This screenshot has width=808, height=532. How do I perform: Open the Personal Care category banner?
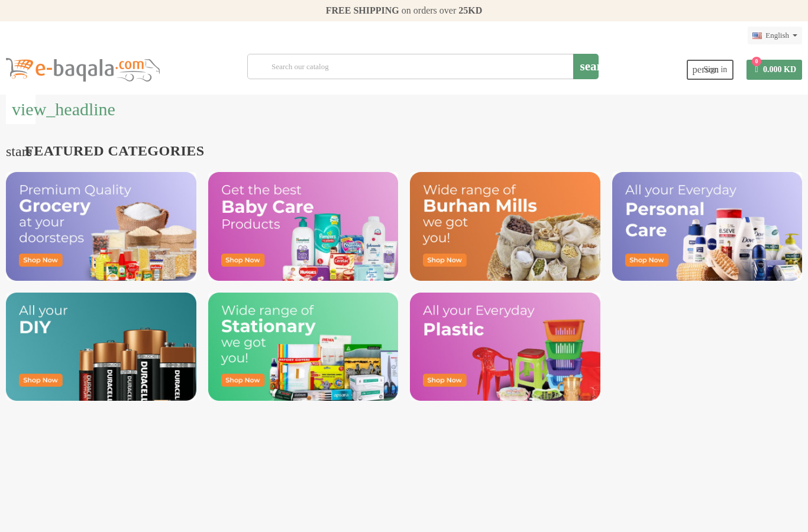(x=707, y=226)
